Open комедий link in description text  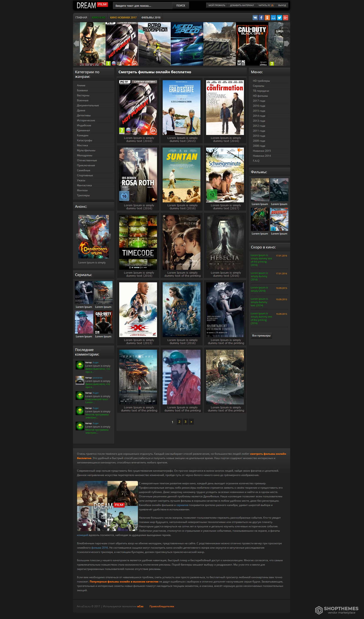pyautogui.click(x=83, y=535)
